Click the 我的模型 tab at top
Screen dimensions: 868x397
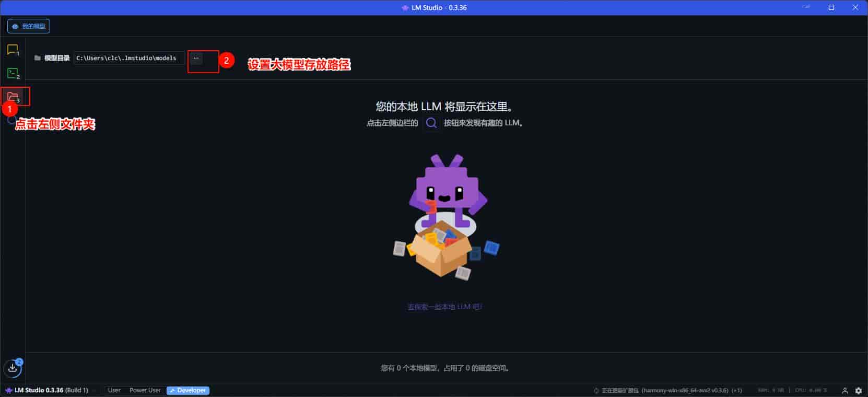(29, 26)
